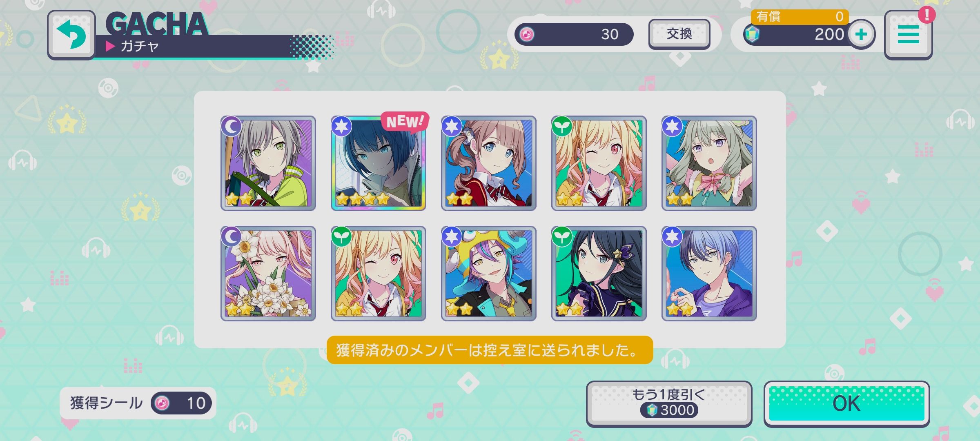Tap the yellow 獲得済みのメンバー notification banner

coord(490,350)
